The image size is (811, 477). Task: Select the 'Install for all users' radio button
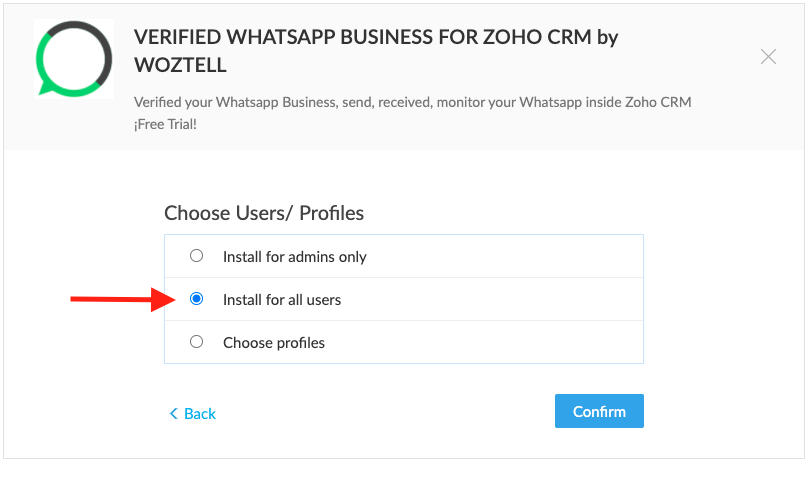[197, 299]
